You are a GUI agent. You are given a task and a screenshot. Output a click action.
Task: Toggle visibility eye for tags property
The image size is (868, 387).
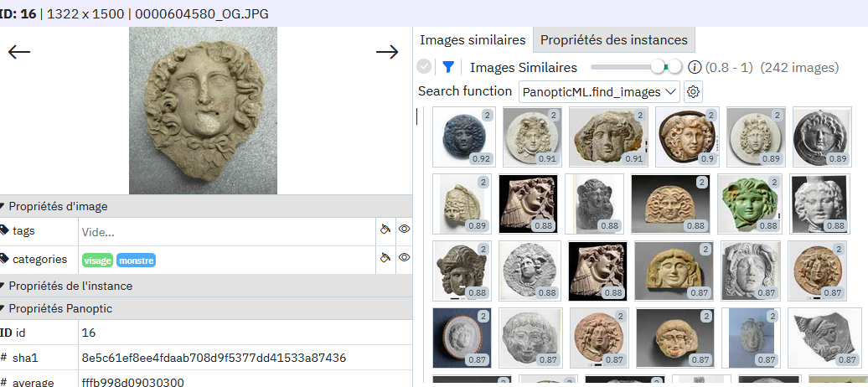[405, 230]
